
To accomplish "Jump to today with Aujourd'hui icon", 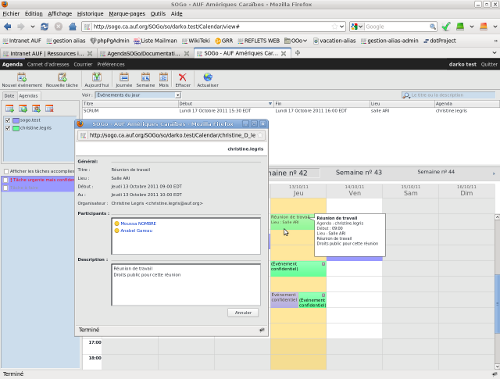I will pos(97,77).
